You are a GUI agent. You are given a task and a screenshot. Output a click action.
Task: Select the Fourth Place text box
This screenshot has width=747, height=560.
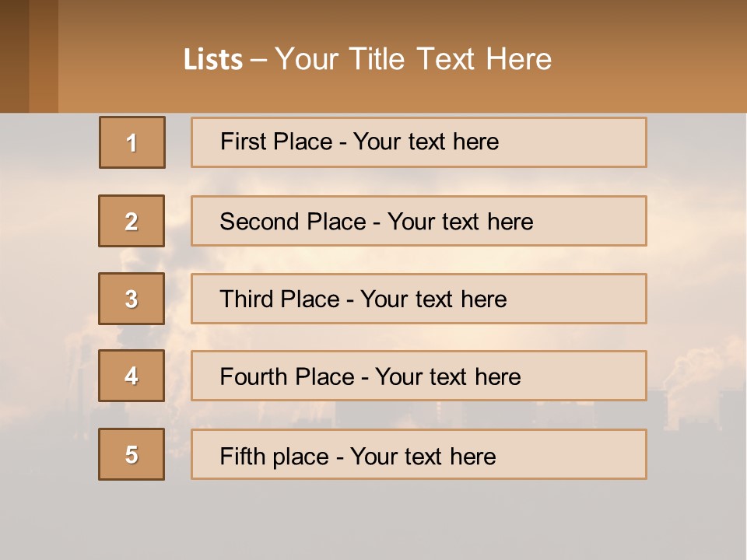[419, 376]
